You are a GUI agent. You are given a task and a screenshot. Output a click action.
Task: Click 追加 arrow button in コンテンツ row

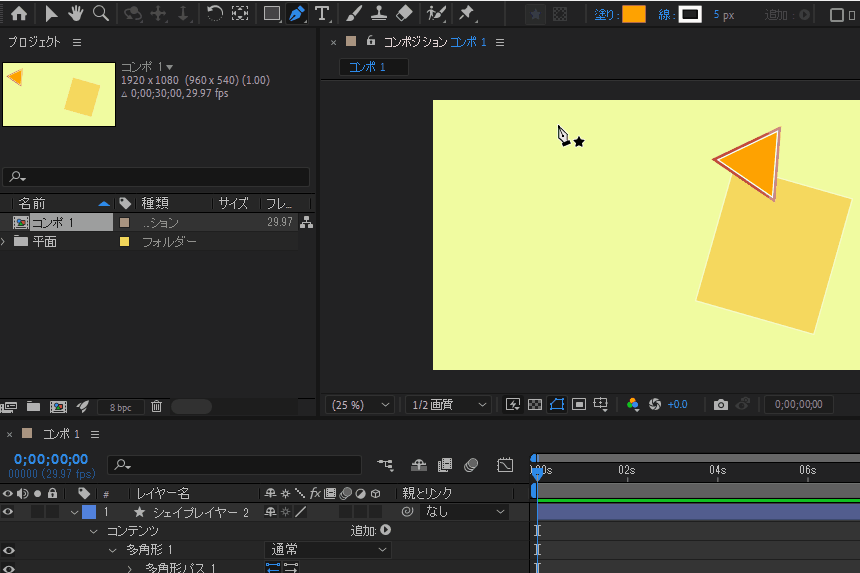386,530
